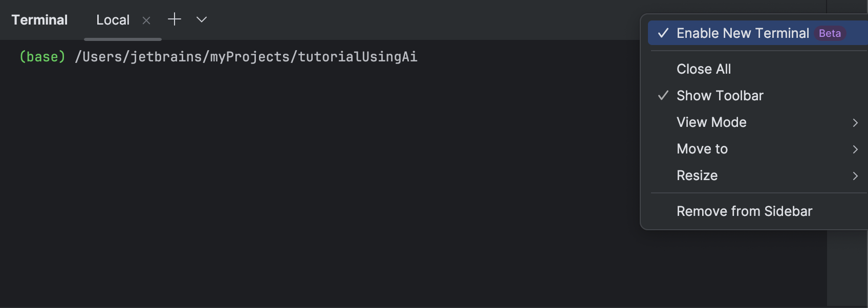Expand the View Mode submenu
This screenshot has width=868, height=308.
coord(711,122)
